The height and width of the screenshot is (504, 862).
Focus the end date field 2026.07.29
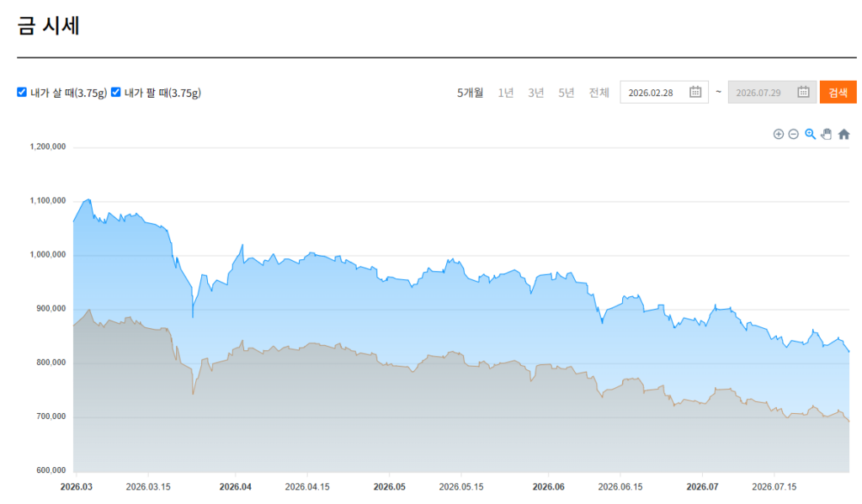772,93
